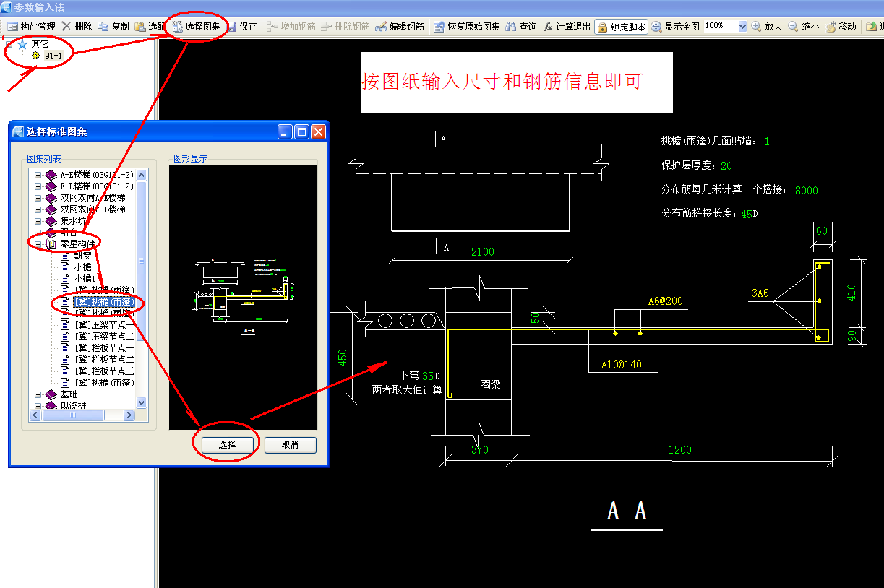Viewport: 884px width, 588px height.
Task: Click the atlas list scroll-down arrow
Action: pos(141,403)
